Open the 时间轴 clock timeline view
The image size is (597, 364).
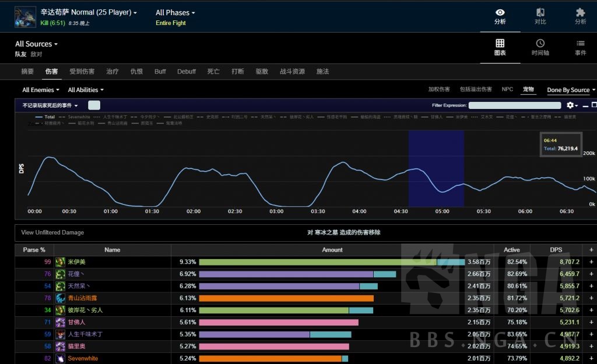coord(540,47)
